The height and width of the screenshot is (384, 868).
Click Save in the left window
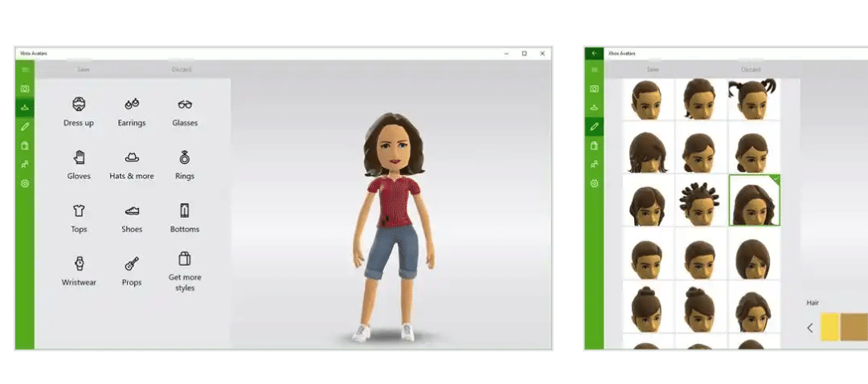pyautogui.click(x=83, y=70)
